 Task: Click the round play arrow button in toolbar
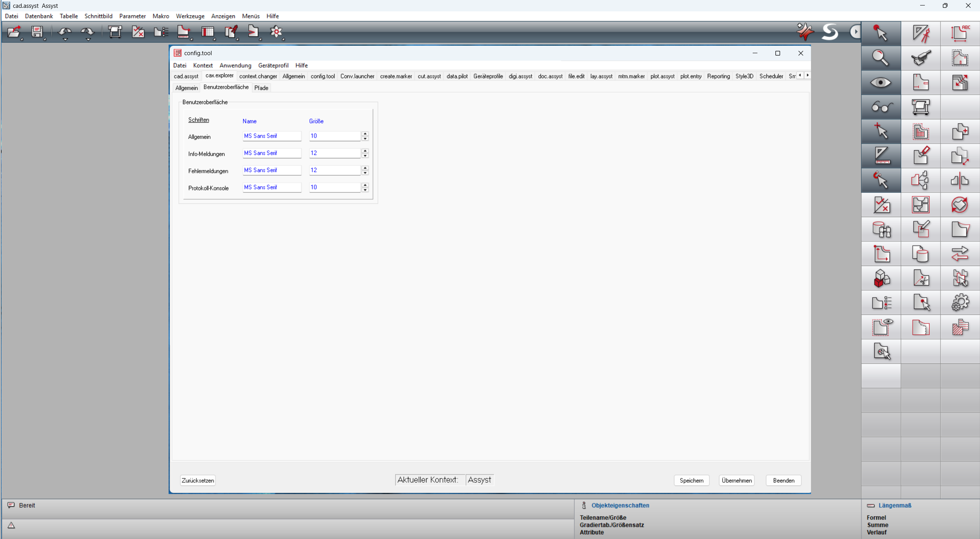(x=855, y=32)
